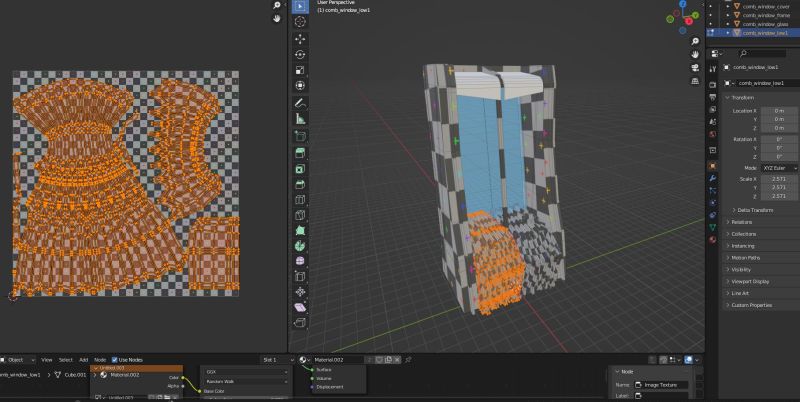Image resolution: width=800 pixels, height=402 pixels.
Task: Open the Modifiers wrench properties tab
Action: [x=713, y=179]
